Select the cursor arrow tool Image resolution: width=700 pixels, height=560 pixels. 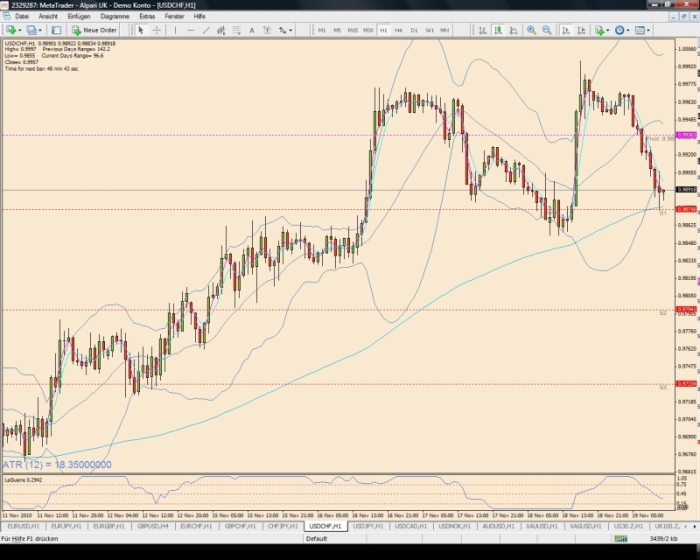pyautogui.click(x=141, y=30)
